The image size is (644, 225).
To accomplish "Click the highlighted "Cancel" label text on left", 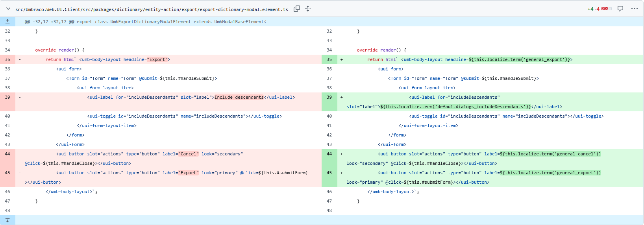I will click(189, 154).
